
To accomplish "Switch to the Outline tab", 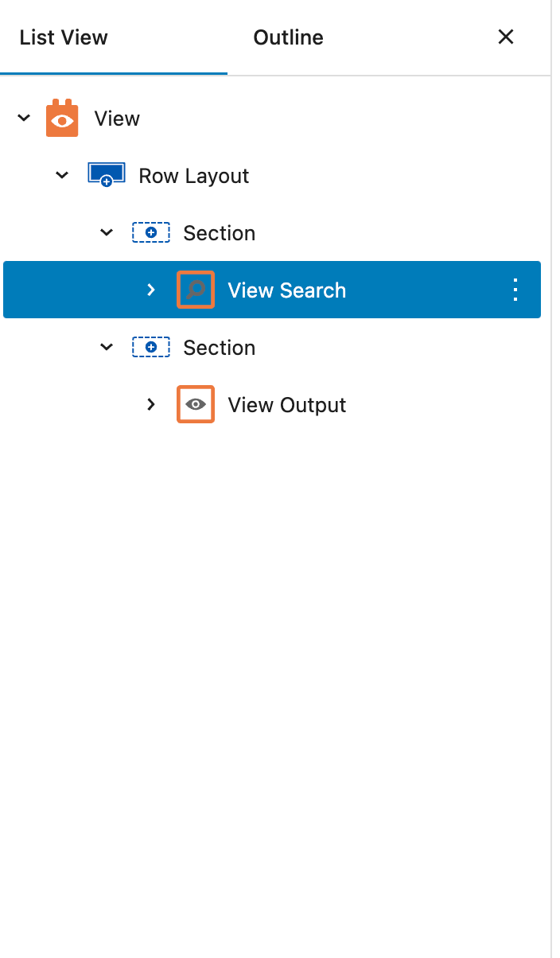I will tap(288, 37).
